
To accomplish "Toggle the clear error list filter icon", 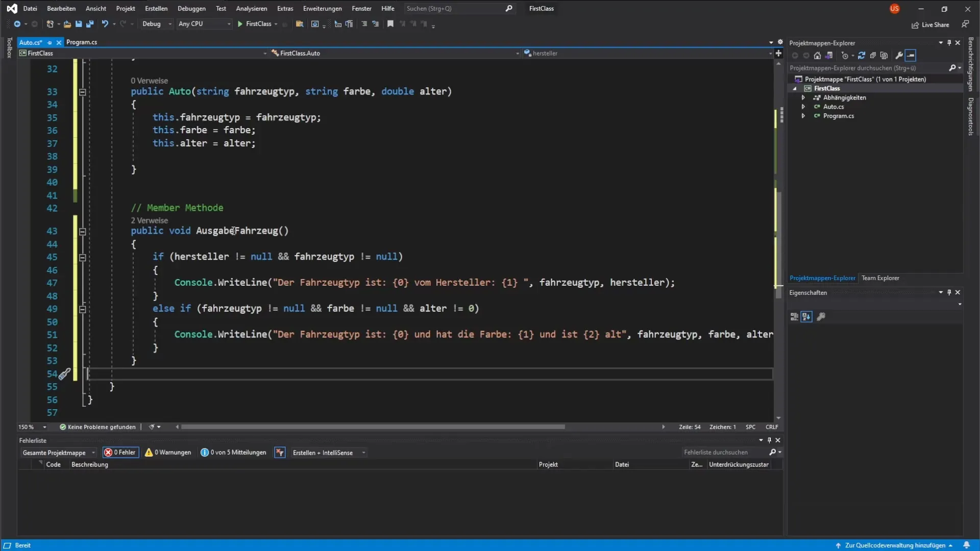I will pos(280,453).
